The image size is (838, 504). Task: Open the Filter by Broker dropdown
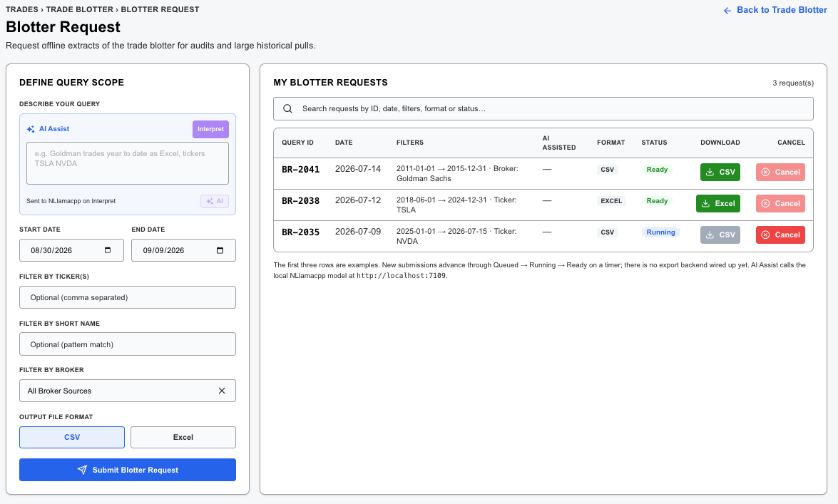pyautogui.click(x=127, y=391)
